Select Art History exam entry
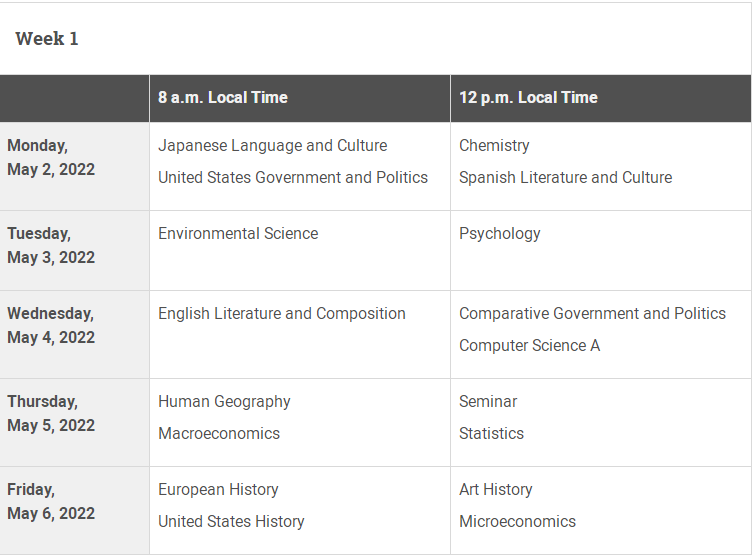This screenshot has width=753, height=558. coord(496,490)
